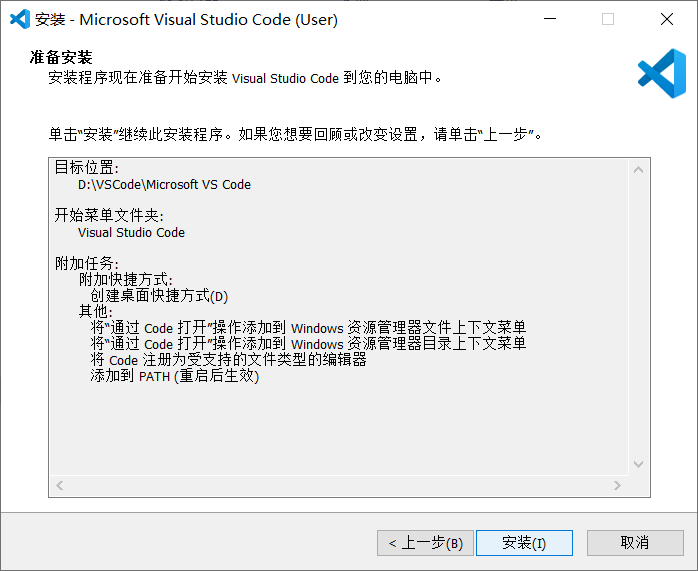Go back using the 上一步(B) button

tap(426, 543)
